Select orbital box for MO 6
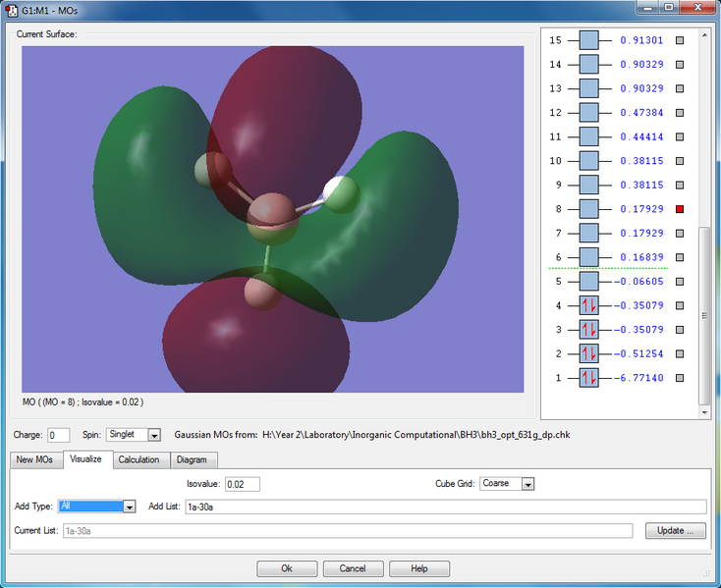This screenshot has width=721, height=588. (588, 257)
